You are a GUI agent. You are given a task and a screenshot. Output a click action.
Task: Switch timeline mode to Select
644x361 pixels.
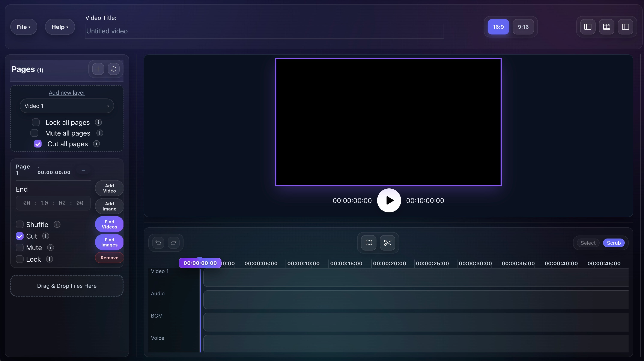point(588,243)
